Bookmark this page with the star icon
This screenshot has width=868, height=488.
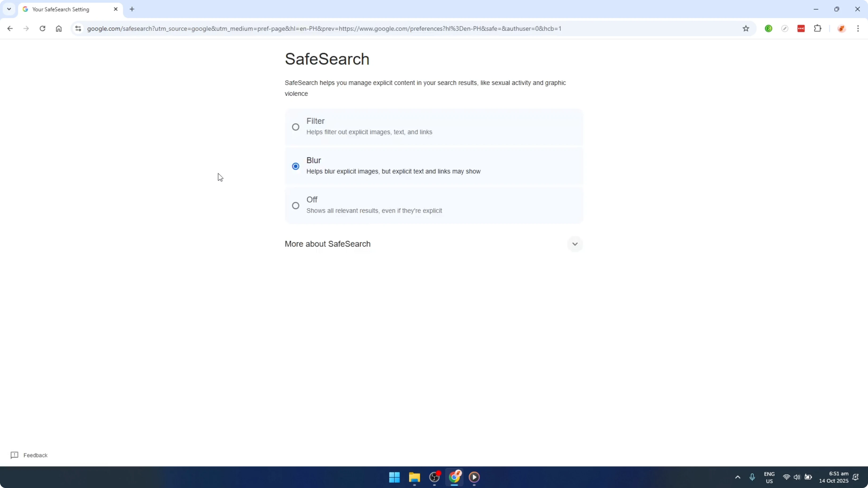click(x=746, y=28)
